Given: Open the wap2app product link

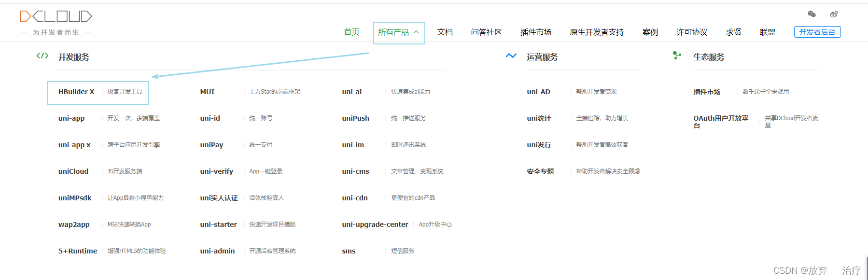Looking at the screenshot, I should tap(74, 224).
